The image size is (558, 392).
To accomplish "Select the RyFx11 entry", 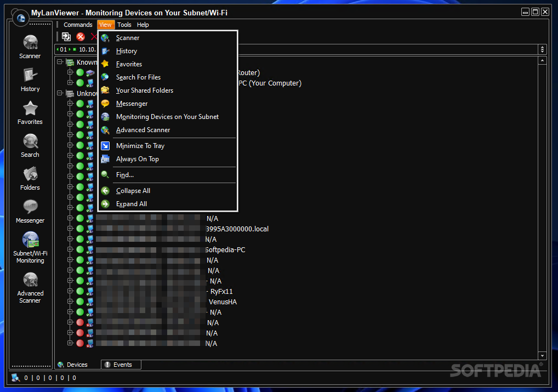I will click(x=221, y=292).
